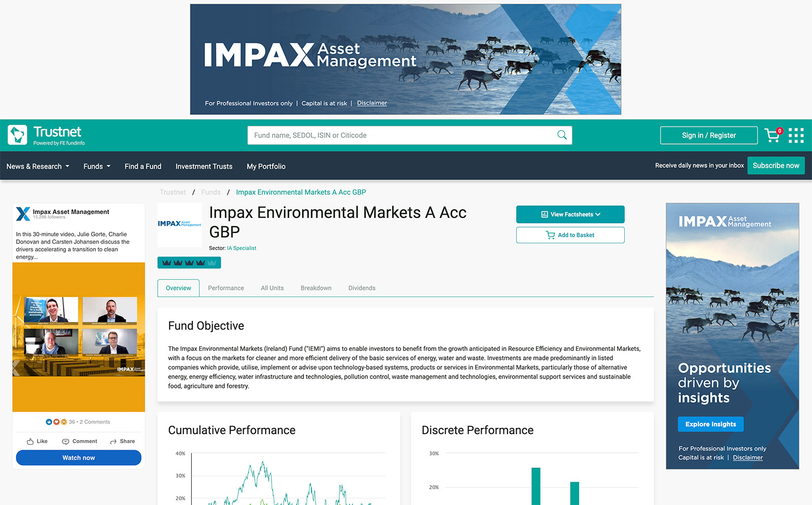Follow the IA Specialist sector link
The image size is (812, 505).
pyautogui.click(x=242, y=248)
